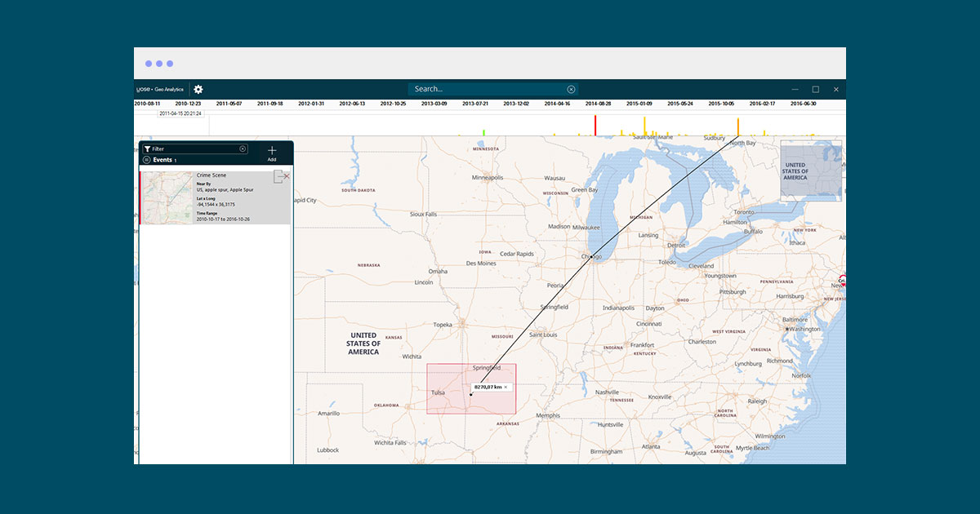
Task: Click the tall red bar on timeline
Action: 595,126
